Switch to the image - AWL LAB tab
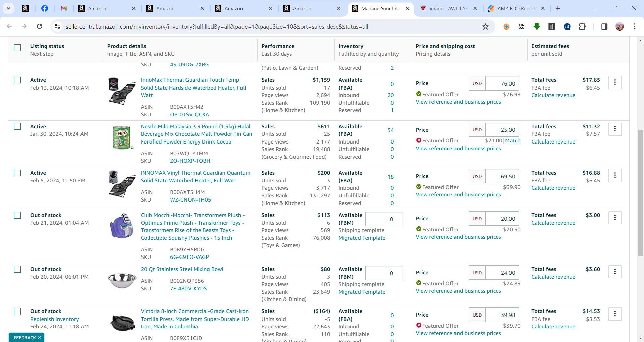This screenshot has height=342, width=644. point(448,8)
